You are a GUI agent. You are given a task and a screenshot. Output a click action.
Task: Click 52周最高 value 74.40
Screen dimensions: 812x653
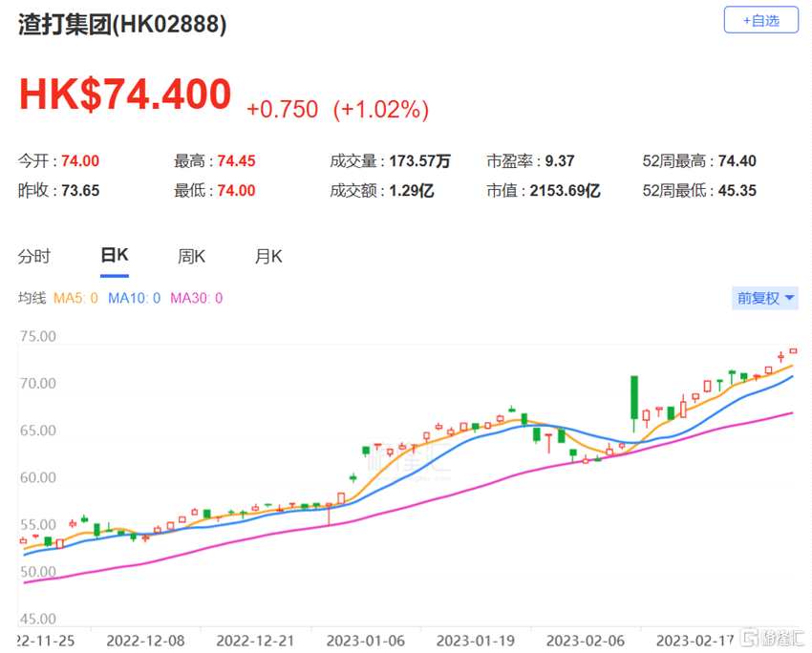point(737,161)
